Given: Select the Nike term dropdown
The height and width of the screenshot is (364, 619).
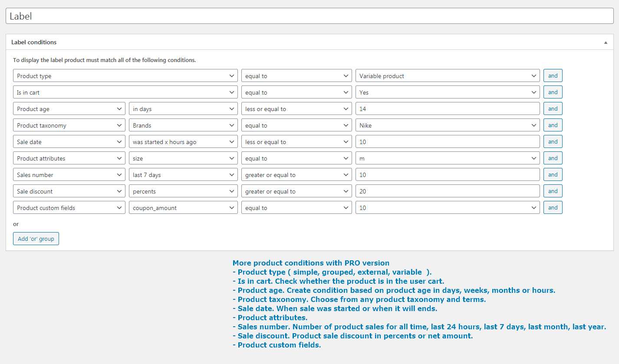Looking at the screenshot, I should [x=448, y=125].
